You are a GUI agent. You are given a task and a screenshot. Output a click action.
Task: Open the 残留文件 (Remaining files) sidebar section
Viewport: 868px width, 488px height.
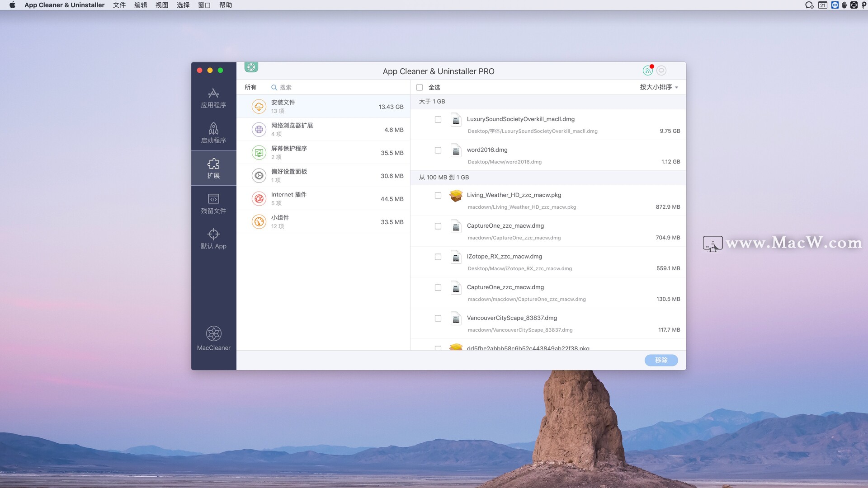coord(213,204)
